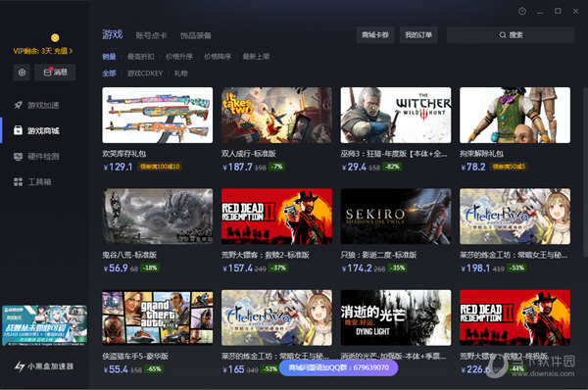
Task: Open The Witcher Wild Hunt thumbnail
Action: (x=396, y=115)
